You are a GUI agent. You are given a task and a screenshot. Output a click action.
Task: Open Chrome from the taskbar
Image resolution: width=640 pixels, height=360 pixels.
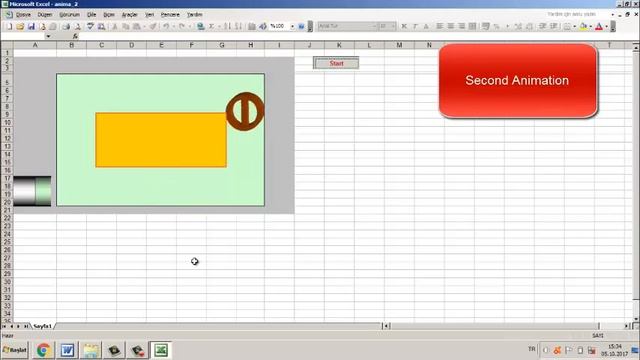tap(43, 350)
